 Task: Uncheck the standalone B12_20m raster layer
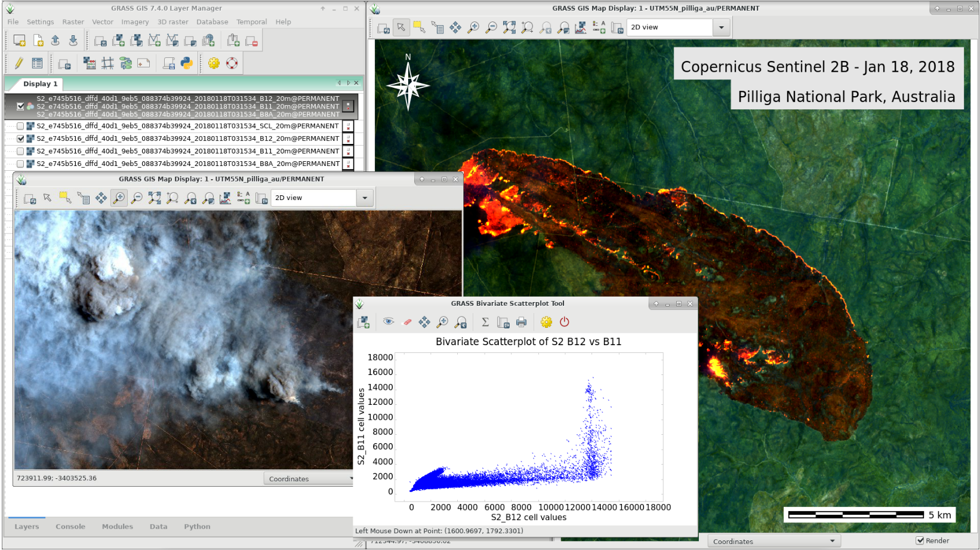(x=21, y=139)
